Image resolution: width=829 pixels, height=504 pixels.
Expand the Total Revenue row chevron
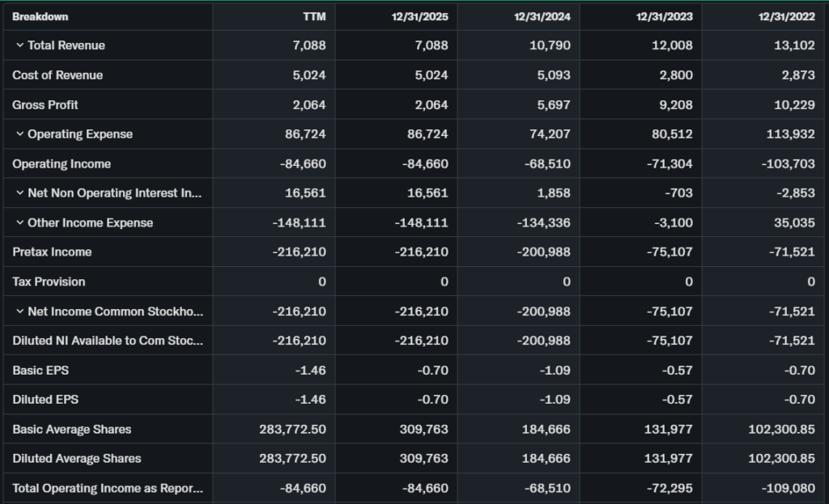19,45
